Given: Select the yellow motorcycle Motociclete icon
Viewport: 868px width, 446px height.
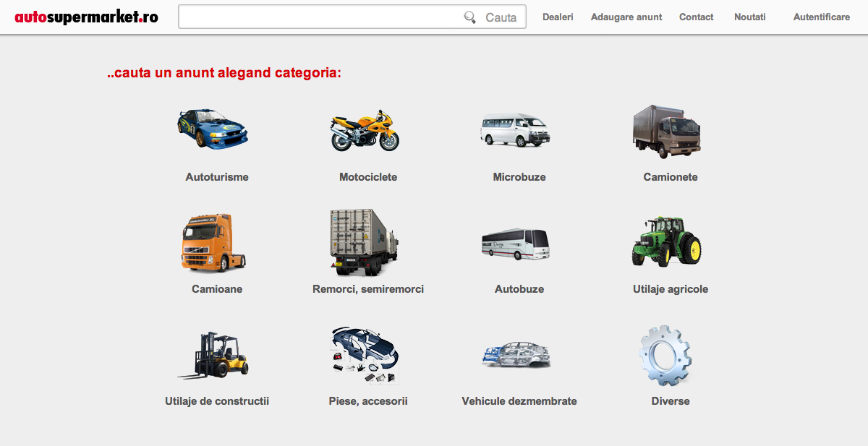Looking at the screenshot, I should [x=365, y=130].
